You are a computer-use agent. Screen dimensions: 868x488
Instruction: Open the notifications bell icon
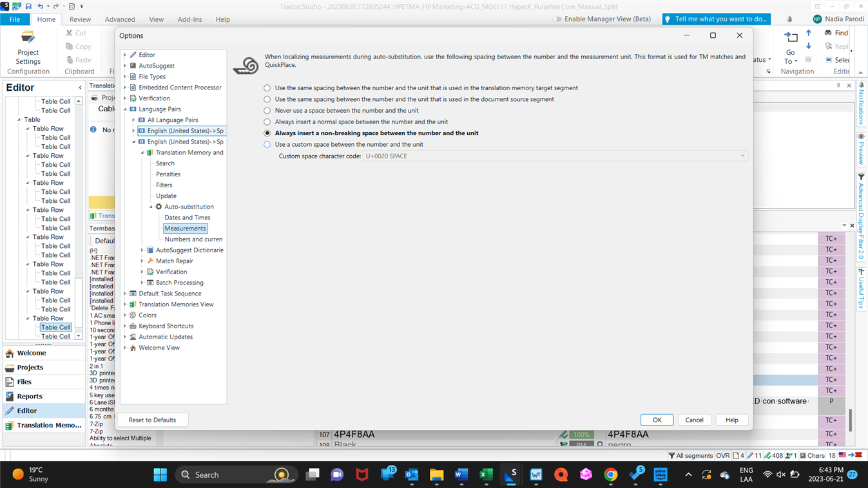(x=791, y=19)
